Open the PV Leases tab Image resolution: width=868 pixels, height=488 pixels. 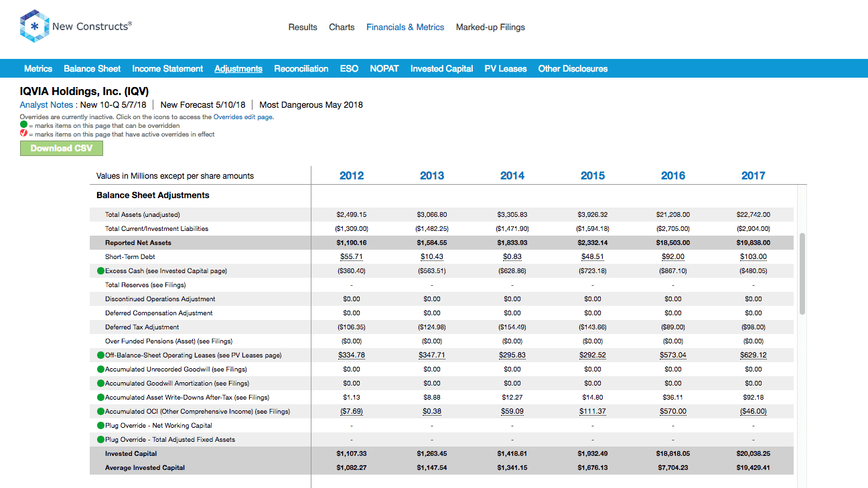(x=506, y=69)
